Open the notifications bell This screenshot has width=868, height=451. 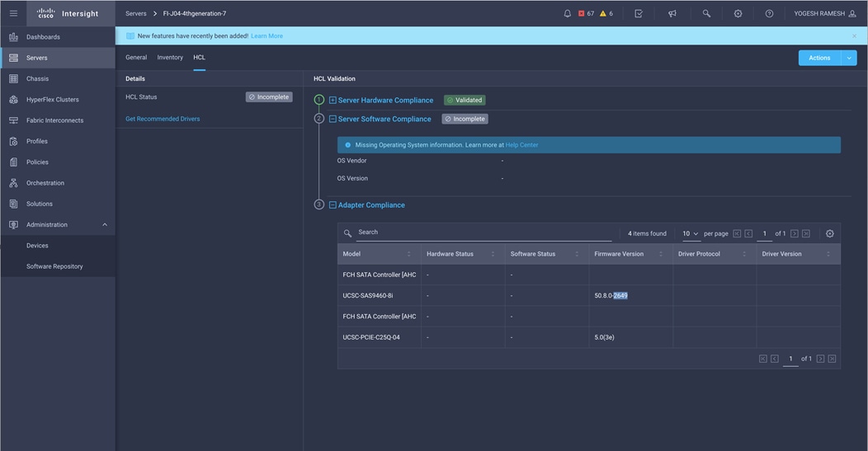568,13
